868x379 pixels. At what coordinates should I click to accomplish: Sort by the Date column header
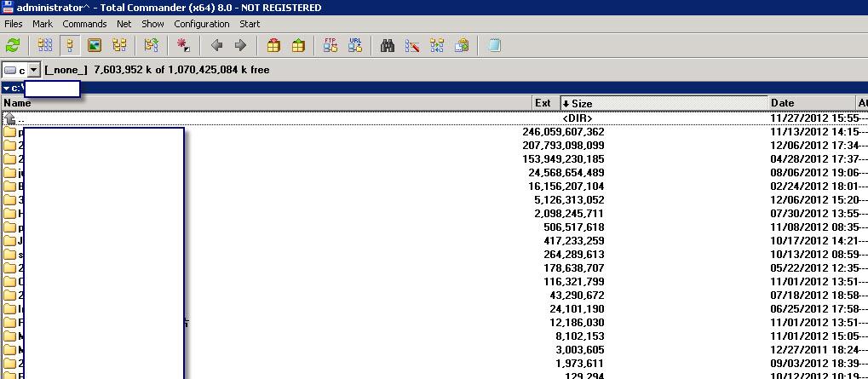pyautogui.click(x=812, y=103)
